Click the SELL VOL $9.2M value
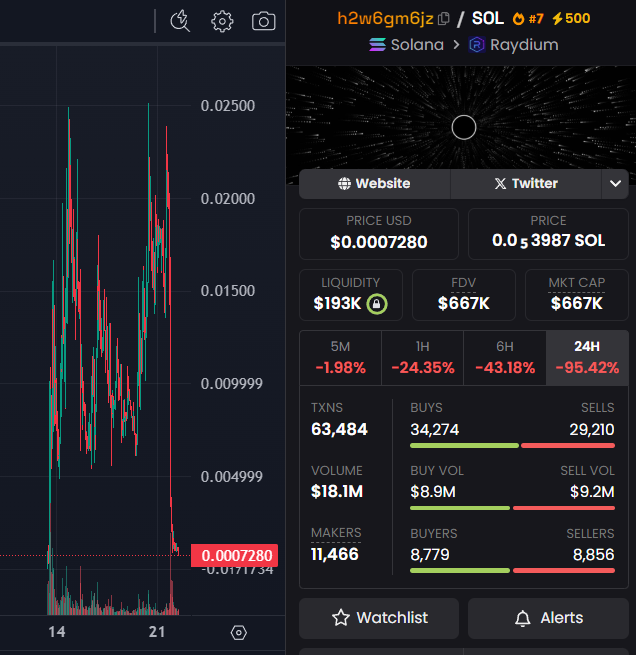The width and height of the screenshot is (636, 655). (592, 492)
